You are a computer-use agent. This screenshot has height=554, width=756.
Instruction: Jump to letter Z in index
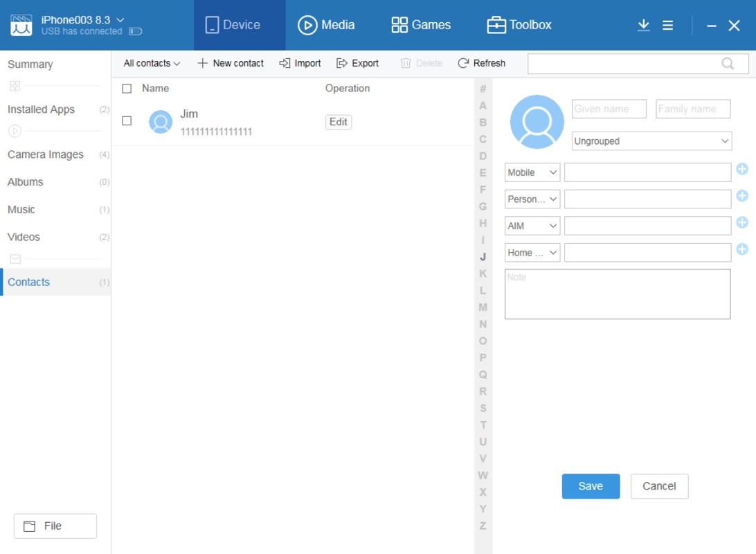point(483,526)
